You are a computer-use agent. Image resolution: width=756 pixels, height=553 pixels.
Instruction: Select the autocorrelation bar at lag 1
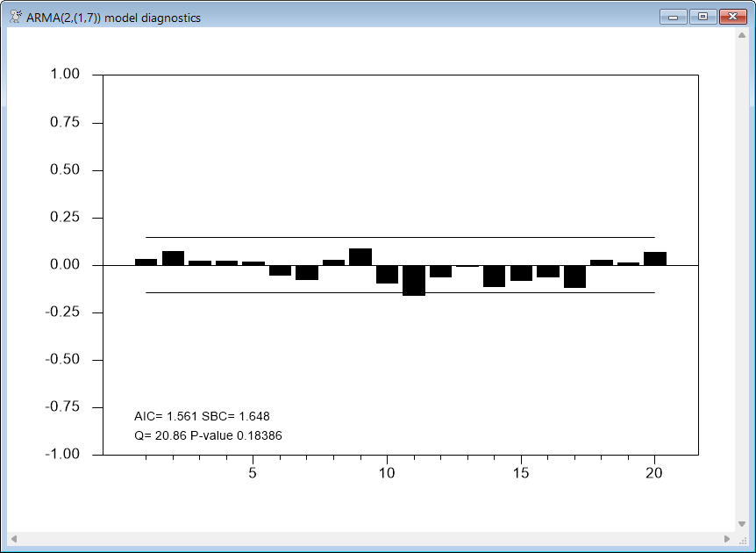coord(146,262)
